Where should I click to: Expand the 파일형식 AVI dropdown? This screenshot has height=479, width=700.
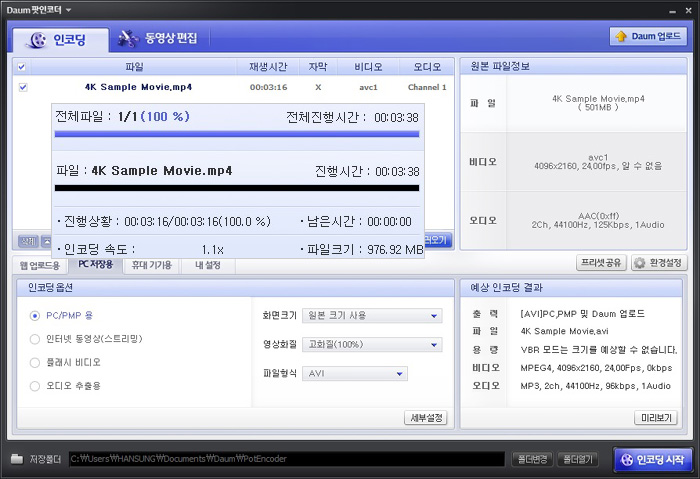pos(355,374)
